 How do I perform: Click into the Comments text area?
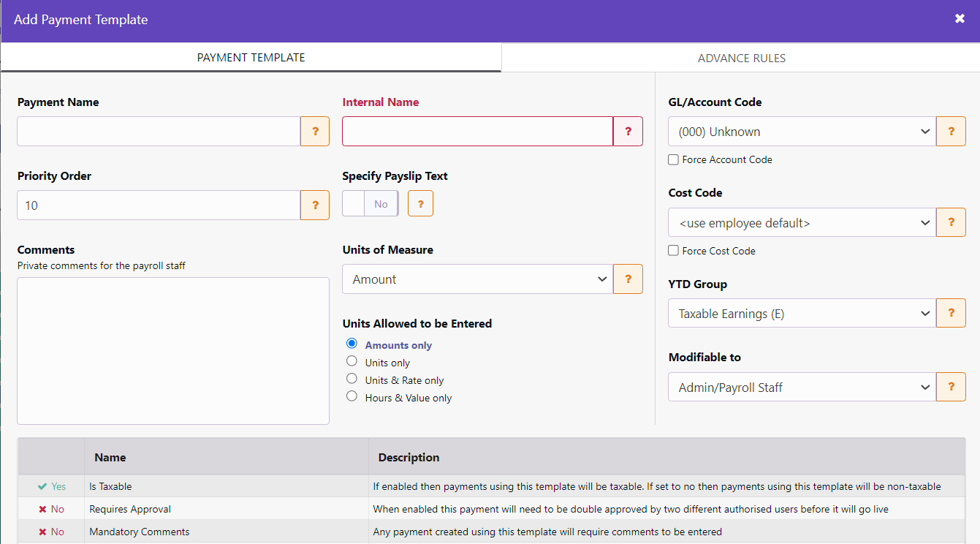click(x=173, y=350)
